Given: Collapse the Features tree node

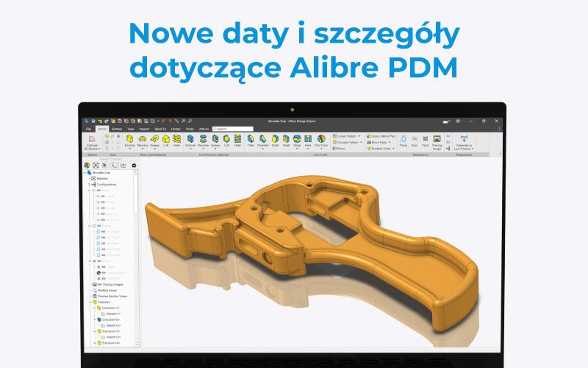Looking at the screenshot, I should pos(90,302).
